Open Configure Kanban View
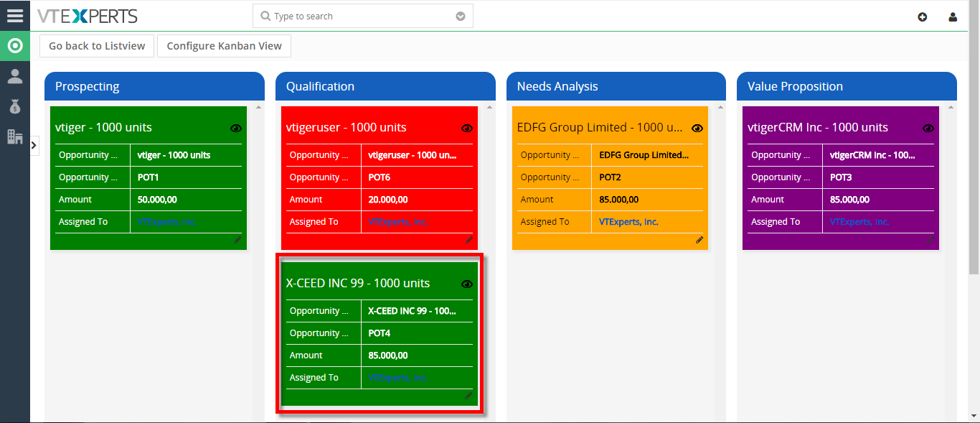980x423 pixels. (225, 46)
